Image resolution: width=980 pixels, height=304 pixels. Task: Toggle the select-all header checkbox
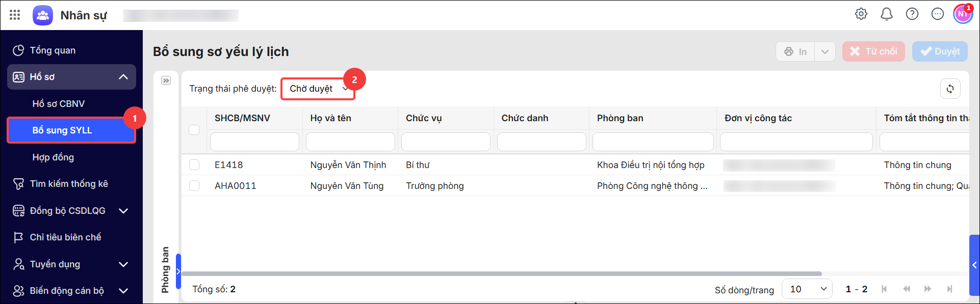pos(194,130)
